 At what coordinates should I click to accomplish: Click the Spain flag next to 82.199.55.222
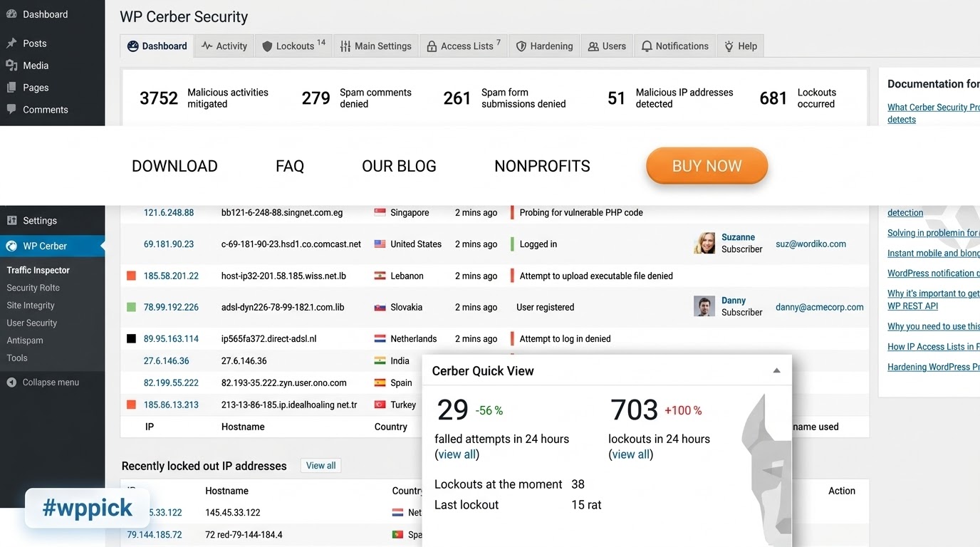(380, 382)
